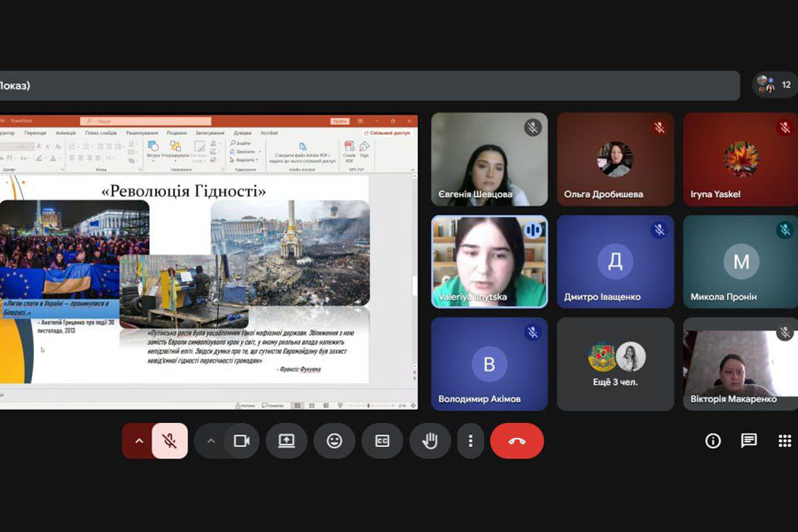Viewport: 798px width, 532px height.
Task: Open Анімація ribbon tab
Action: tap(66, 133)
